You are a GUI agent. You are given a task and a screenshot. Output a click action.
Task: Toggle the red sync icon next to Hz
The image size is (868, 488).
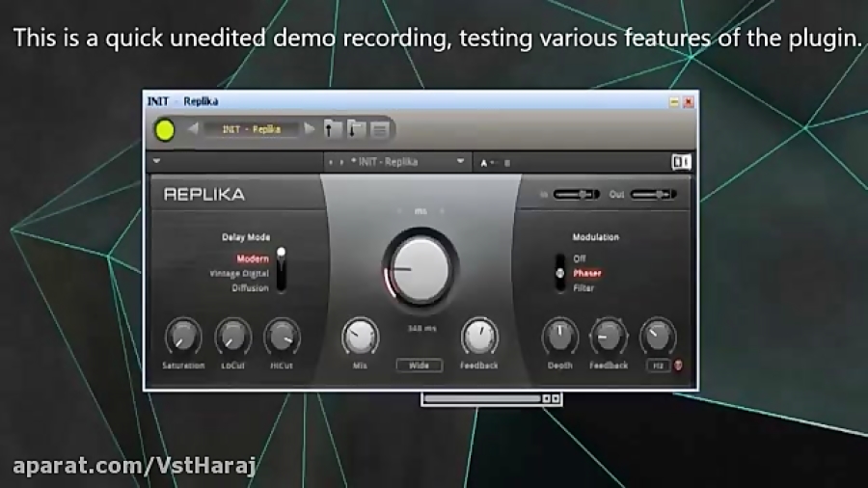(x=678, y=366)
